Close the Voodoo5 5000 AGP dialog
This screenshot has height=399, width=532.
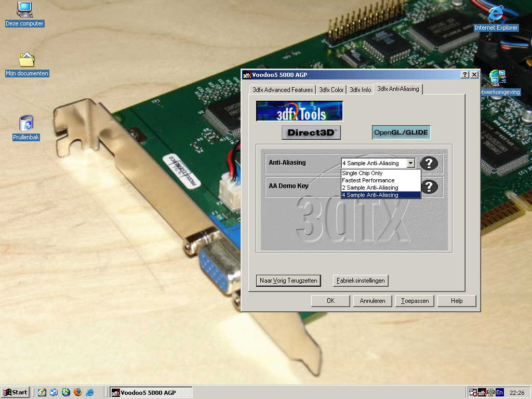click(474, 75)
